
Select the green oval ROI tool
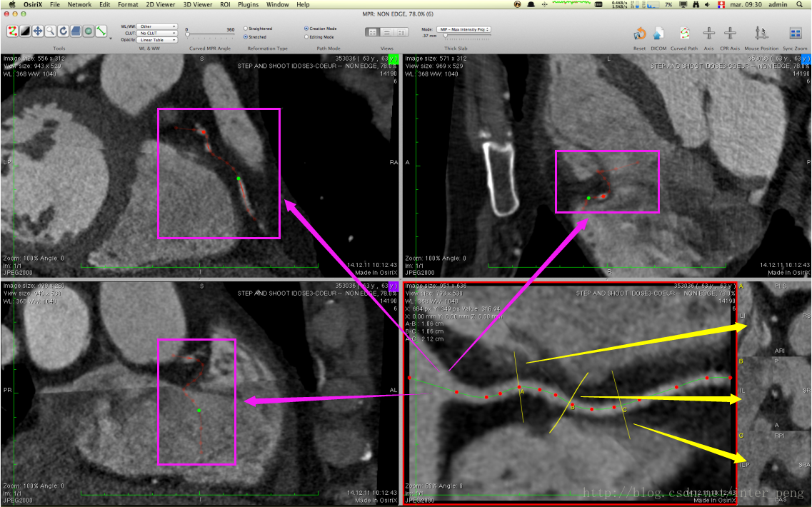click(x=89, y=31)
